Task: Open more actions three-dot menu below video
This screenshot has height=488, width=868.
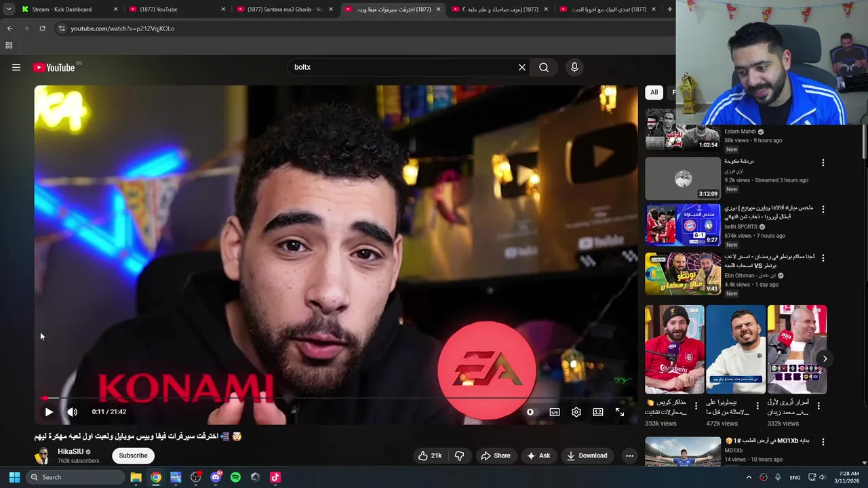Action: pyautogui.click(x=629, y=455)
